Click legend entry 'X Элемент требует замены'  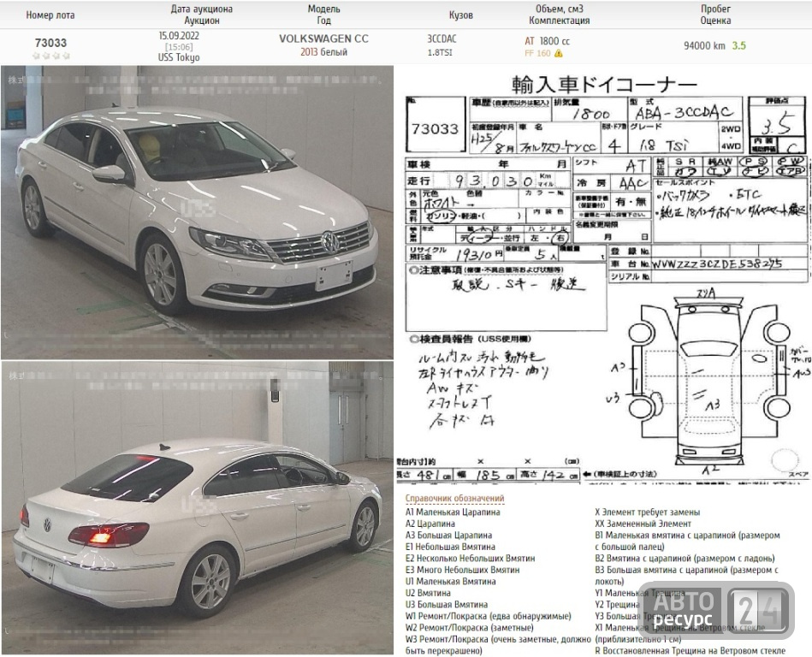point(648,512)
